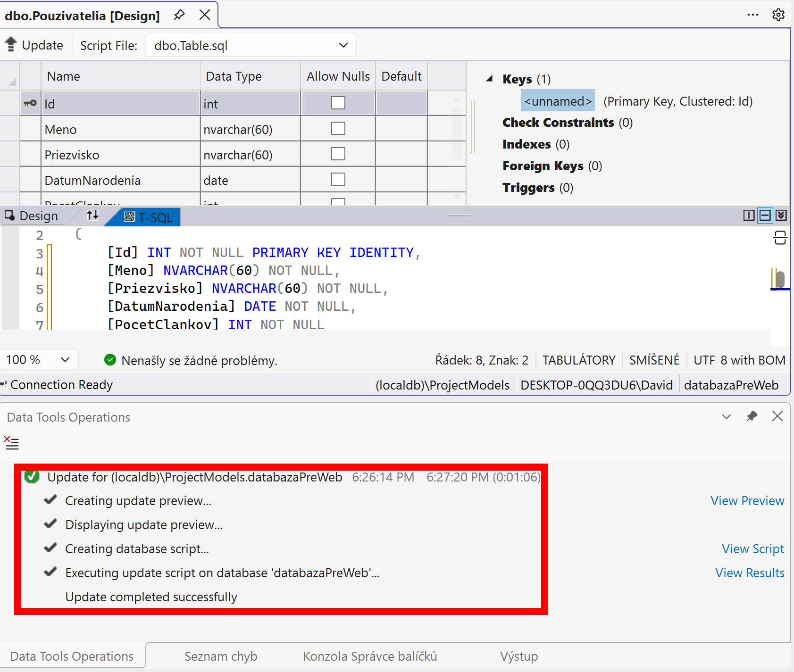Close the dbo.Pouzivatelia [Design] tab
Image resolution: width=794 pixels, height=672 pixels.
[205, 15]
